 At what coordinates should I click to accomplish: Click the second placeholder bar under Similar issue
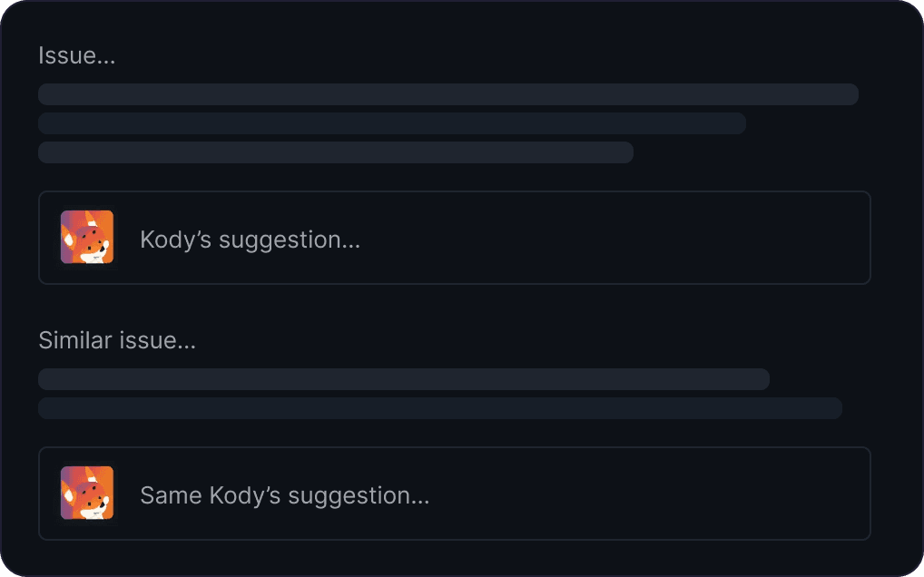[x=439, y=408]
